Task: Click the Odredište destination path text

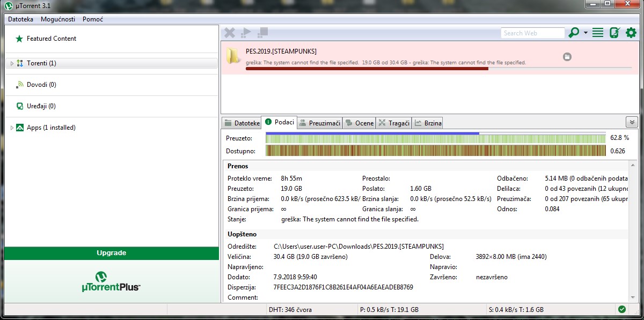Action: click(x=358, y=247)
